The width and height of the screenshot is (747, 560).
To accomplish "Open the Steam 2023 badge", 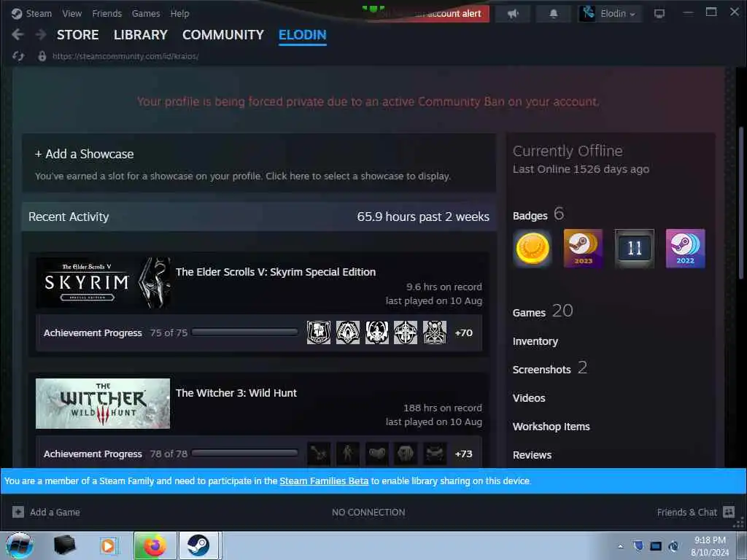I will (583, 248).
